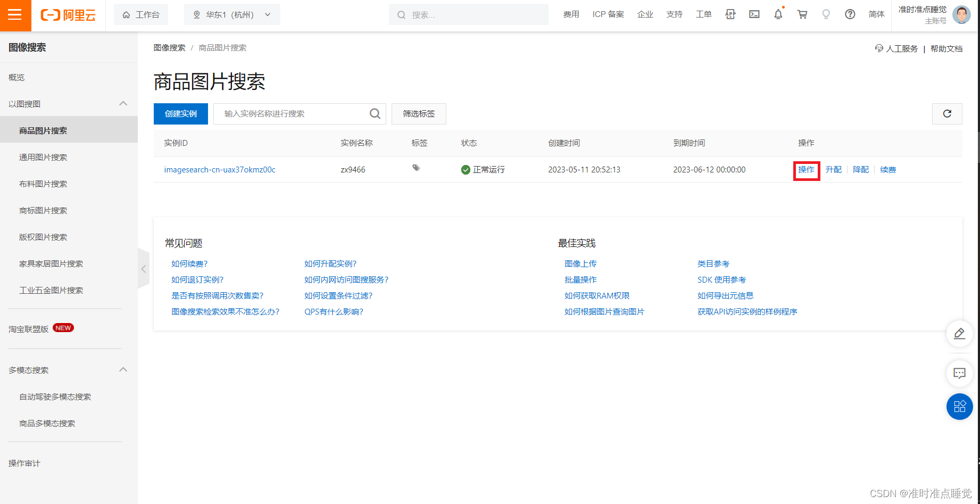Go to 图像搜索 breadcrumb
Viewport: 980px width, 504px height.
(x=170, y=47)
